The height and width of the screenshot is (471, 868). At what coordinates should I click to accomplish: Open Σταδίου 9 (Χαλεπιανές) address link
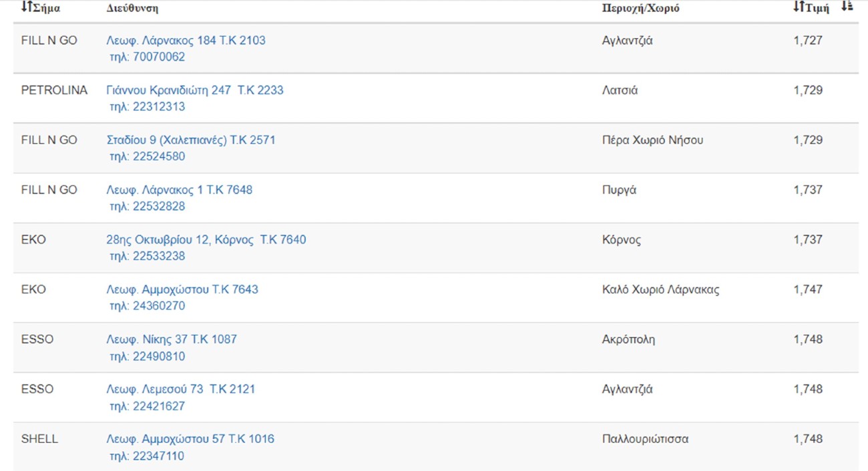(x=190, y=140)
